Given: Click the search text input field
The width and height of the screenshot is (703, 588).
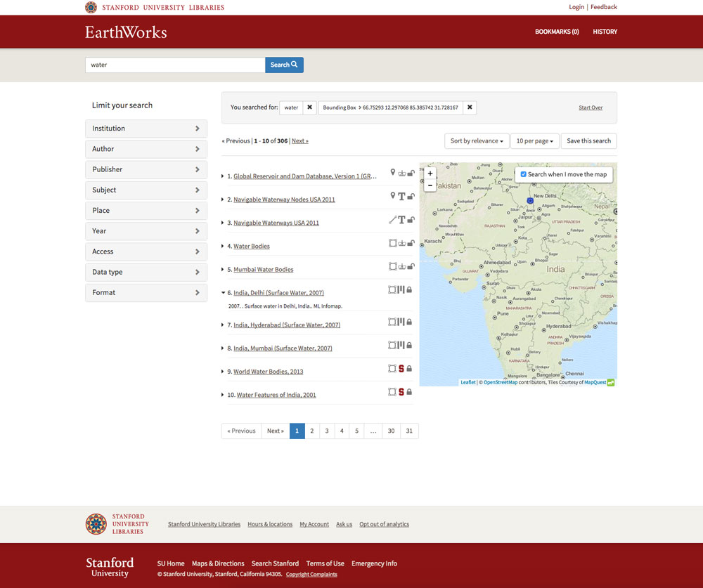Looking at the screenshot, I should [x=175, y=65].
